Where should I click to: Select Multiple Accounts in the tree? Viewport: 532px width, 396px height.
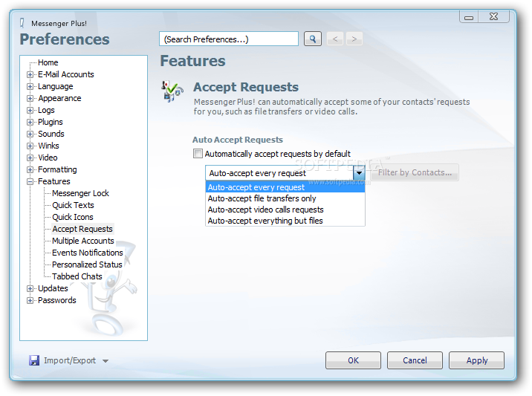tap(83, 241)
